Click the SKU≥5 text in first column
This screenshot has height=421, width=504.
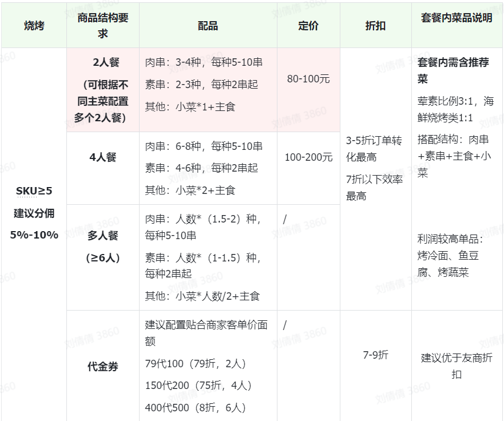34,191
